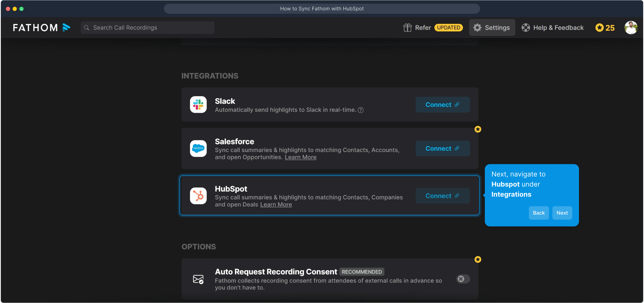Click the premium star badge on Salesforce card
This screenshot has width=644, height=303.
(478, 129)
